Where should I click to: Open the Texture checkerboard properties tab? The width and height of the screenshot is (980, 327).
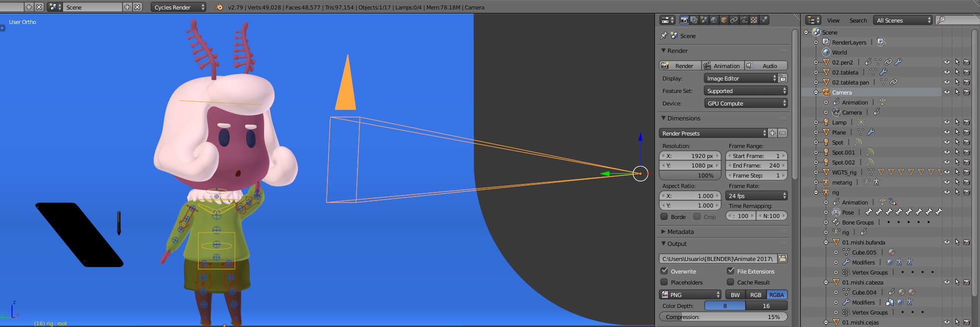click(754, 20)
